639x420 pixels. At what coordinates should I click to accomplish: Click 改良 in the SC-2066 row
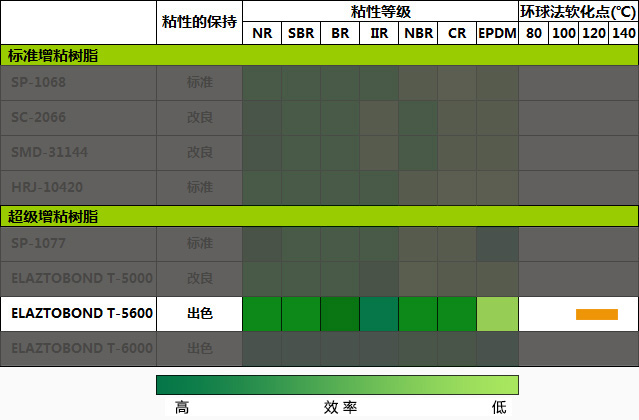coord(200,117)
